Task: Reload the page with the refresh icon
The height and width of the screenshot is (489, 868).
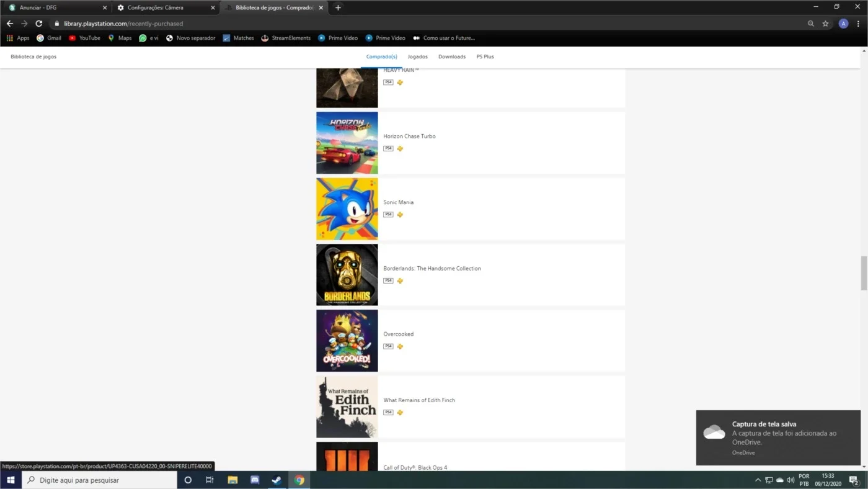Action: [38, 24]
